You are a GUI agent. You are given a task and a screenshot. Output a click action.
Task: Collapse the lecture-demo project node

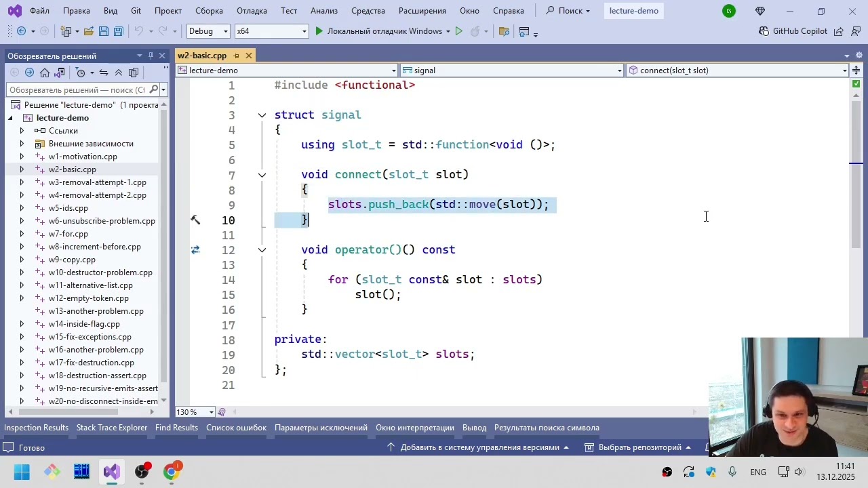[x=10, y=118]
